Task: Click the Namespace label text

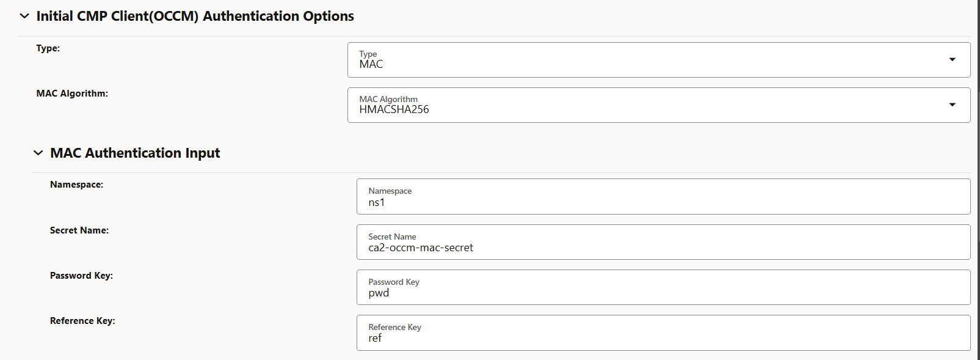Action: [x=74, y=184]
